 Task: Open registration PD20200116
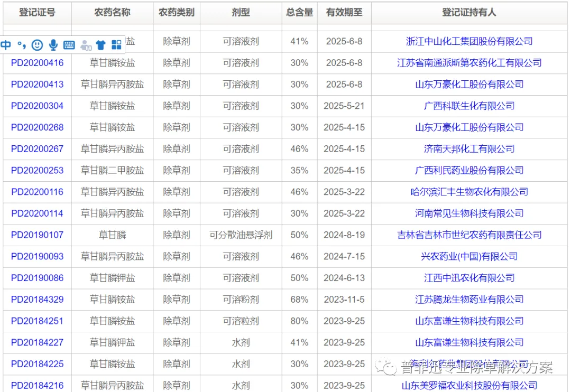pyautogui.click(x=37, y=192)
